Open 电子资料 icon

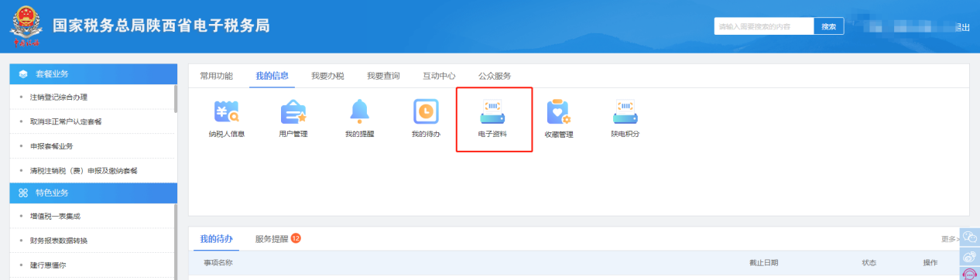tap(492, 112)
